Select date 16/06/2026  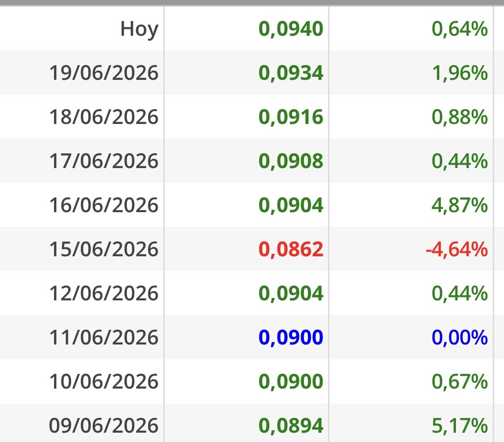click(103, 205)
